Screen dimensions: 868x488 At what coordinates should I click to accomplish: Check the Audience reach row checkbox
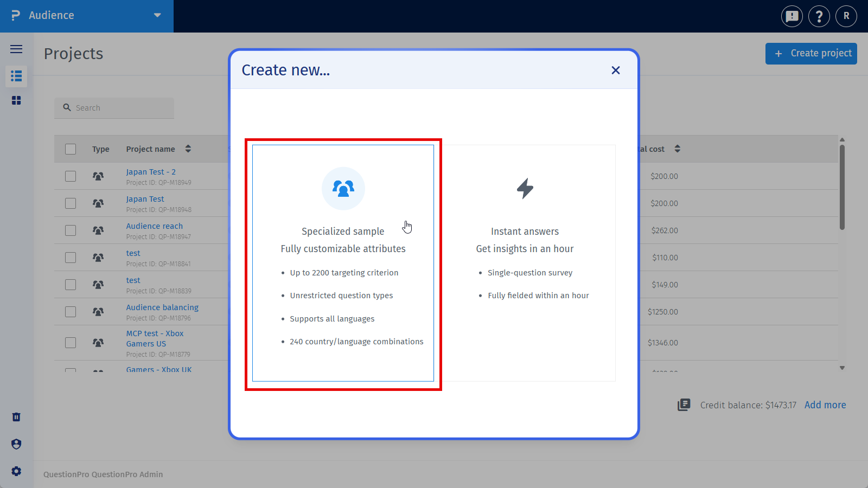[x=71, y=230]
